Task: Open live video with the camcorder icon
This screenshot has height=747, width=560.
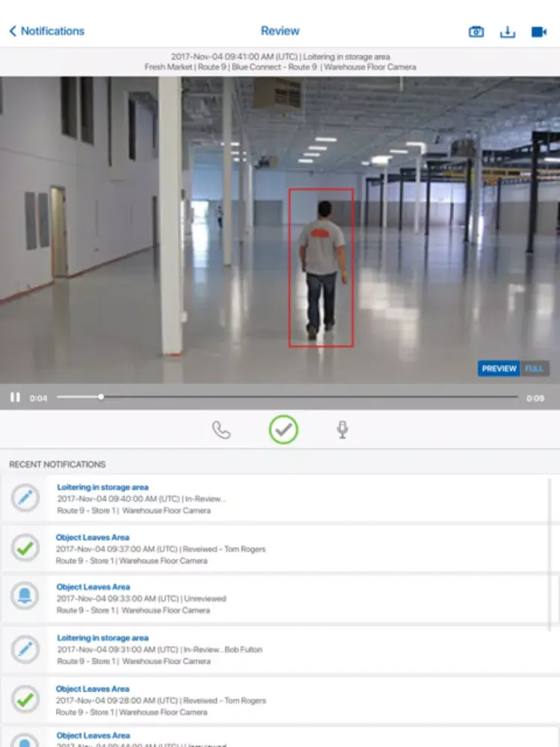Action: pyautogui.click(x=539, y=32)
